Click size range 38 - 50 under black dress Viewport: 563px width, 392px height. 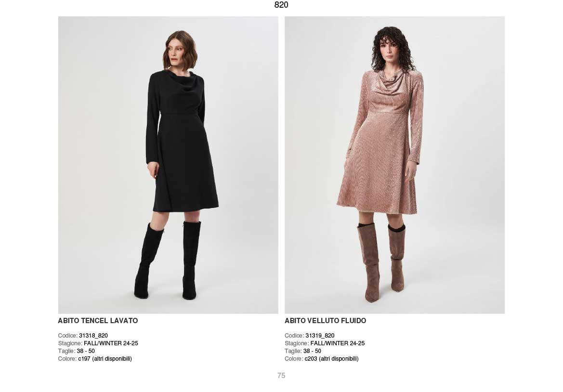[86, 351]
